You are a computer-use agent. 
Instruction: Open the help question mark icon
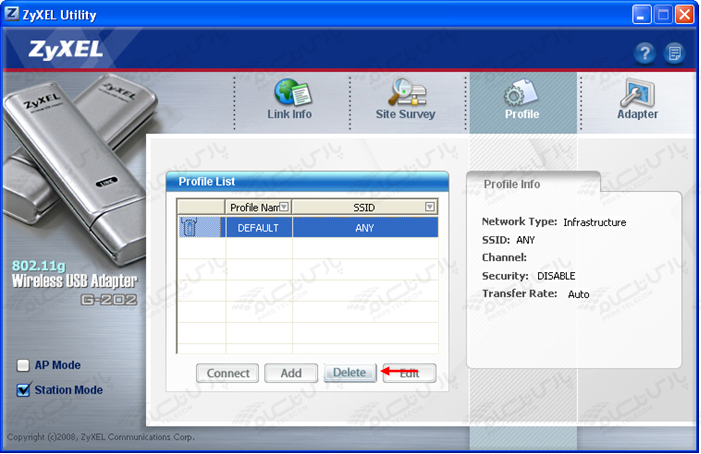[644, 54]
